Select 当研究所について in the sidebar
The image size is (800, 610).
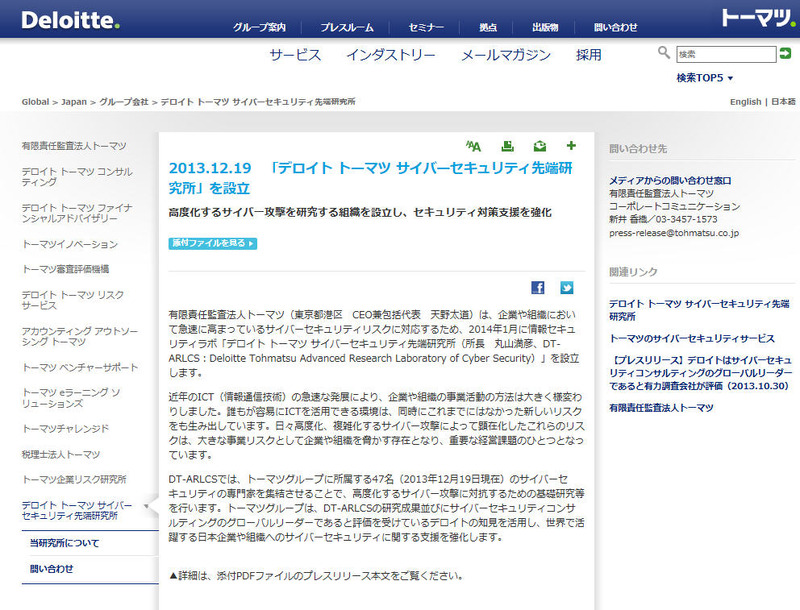[x=65, y=543]
